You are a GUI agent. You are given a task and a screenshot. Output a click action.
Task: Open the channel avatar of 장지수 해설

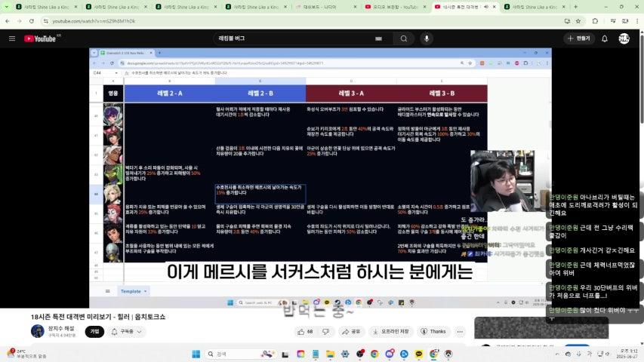[38, 331]
